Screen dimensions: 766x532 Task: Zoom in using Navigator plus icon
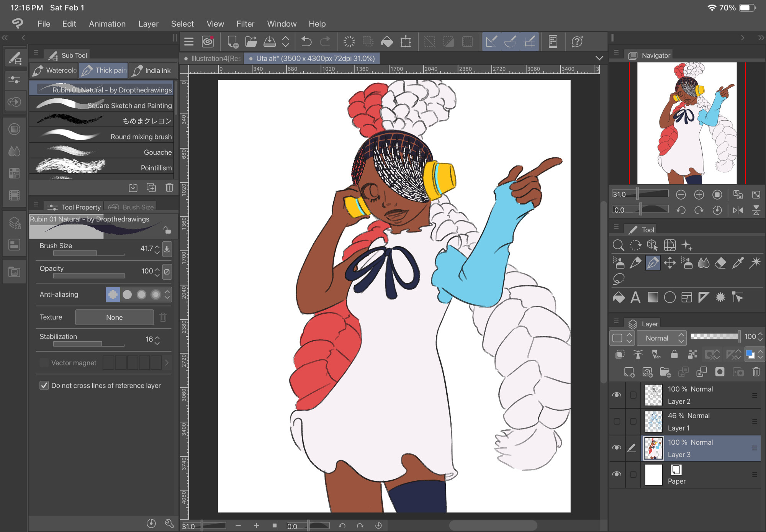699,195
